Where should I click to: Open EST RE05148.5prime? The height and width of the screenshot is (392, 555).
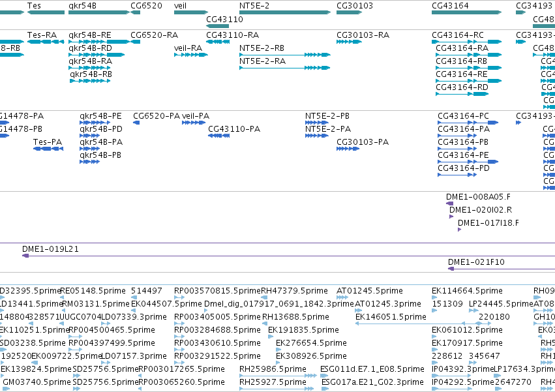click(93, 291)
